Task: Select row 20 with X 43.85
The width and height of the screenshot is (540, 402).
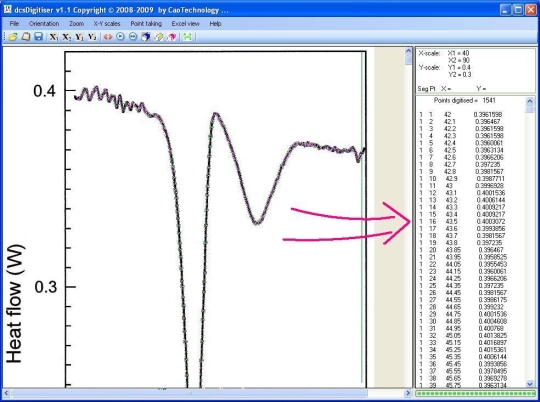Action: pos(461,250)
